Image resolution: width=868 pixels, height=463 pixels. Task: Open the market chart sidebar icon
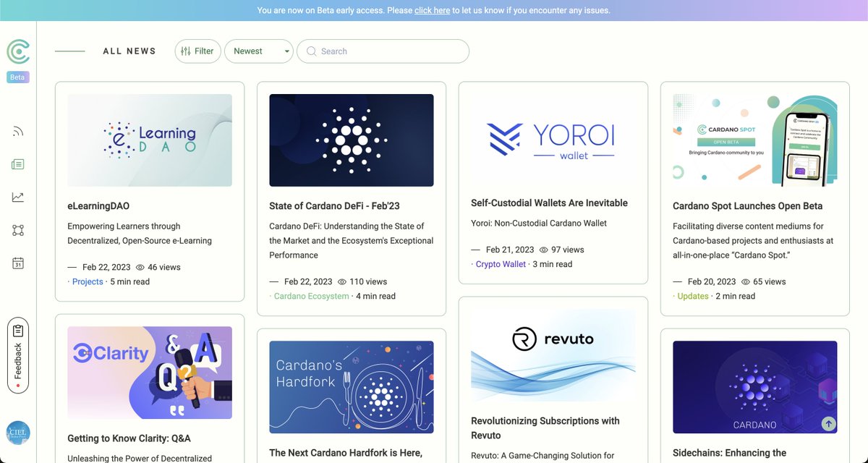tap(18, 197)
